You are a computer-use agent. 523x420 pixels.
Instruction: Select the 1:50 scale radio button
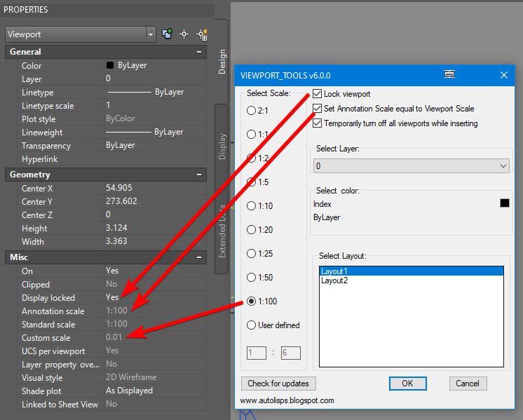[251, 277]
